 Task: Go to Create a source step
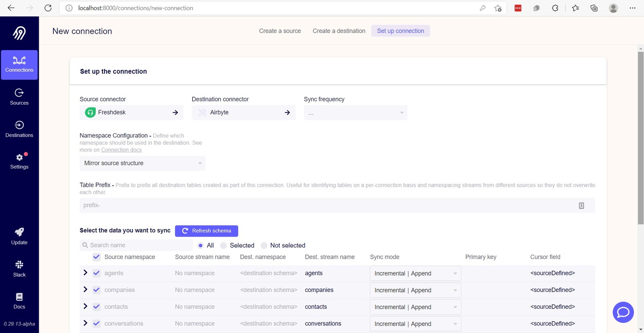pyautogui.click(x=280, y=31)
